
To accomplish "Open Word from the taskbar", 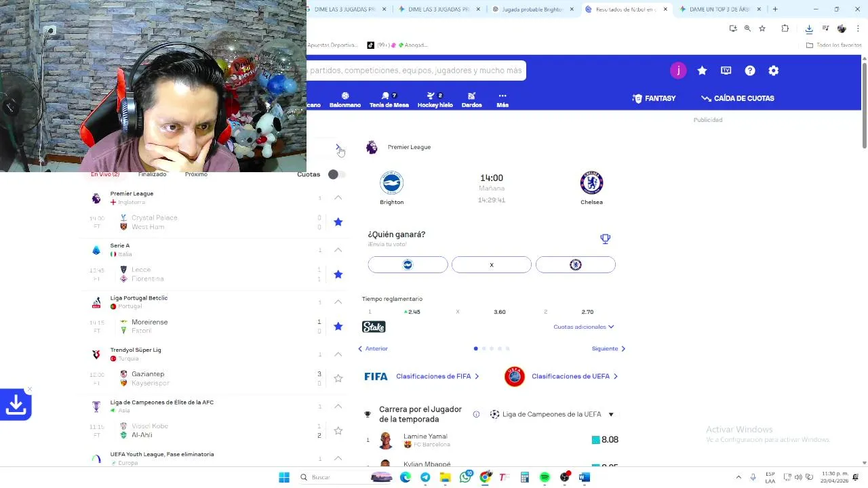I will (x=585, y=477).
